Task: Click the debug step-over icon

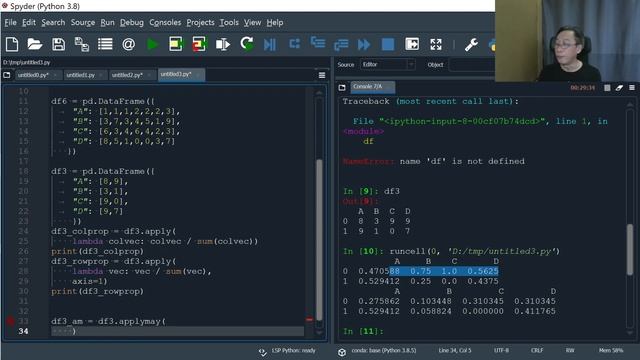Action: coord(294,43)
